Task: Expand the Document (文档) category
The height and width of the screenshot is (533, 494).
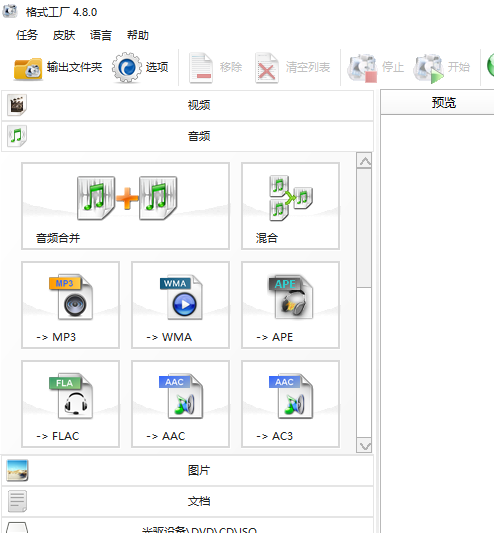Action: (187, 501)
